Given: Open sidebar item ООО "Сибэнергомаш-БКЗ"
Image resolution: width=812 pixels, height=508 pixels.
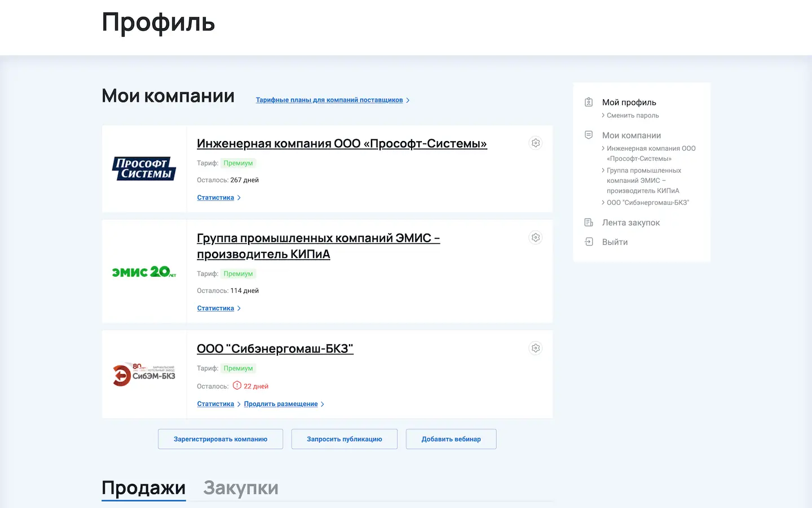Looking at the screenshot, I should point(648,203).
